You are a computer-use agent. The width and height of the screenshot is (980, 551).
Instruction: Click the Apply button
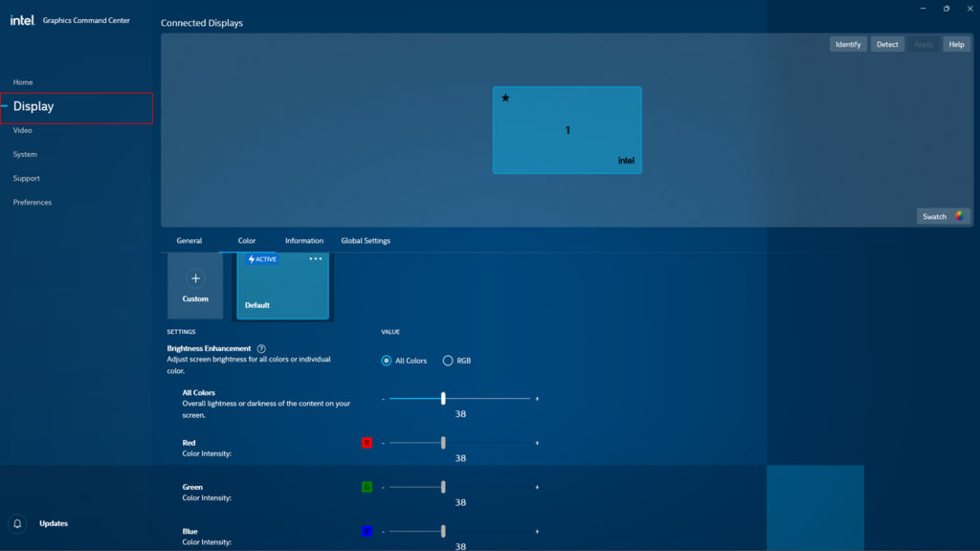click(x=924, y=44)
